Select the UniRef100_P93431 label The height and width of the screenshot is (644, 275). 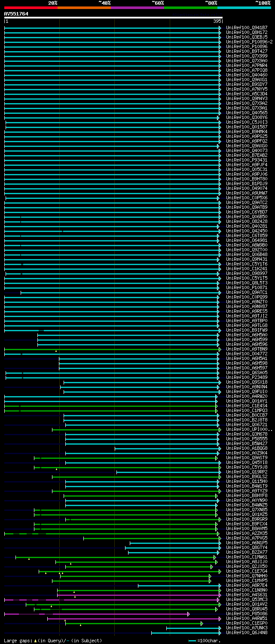(x=247, y=160)
